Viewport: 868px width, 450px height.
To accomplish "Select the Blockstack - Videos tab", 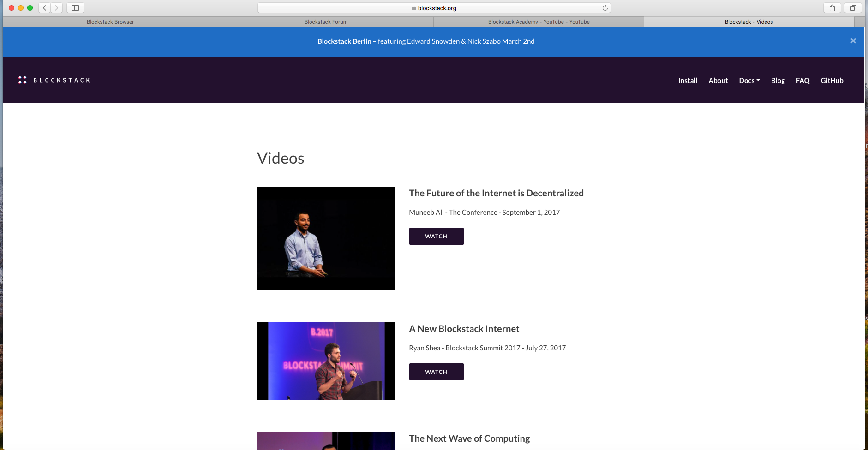I will [x=749, y=22].
